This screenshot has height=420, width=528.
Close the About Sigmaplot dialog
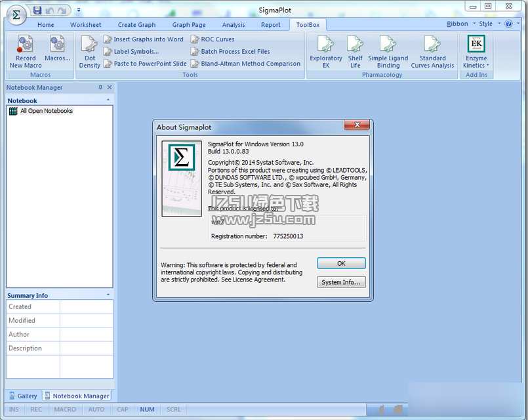[357, 125]
